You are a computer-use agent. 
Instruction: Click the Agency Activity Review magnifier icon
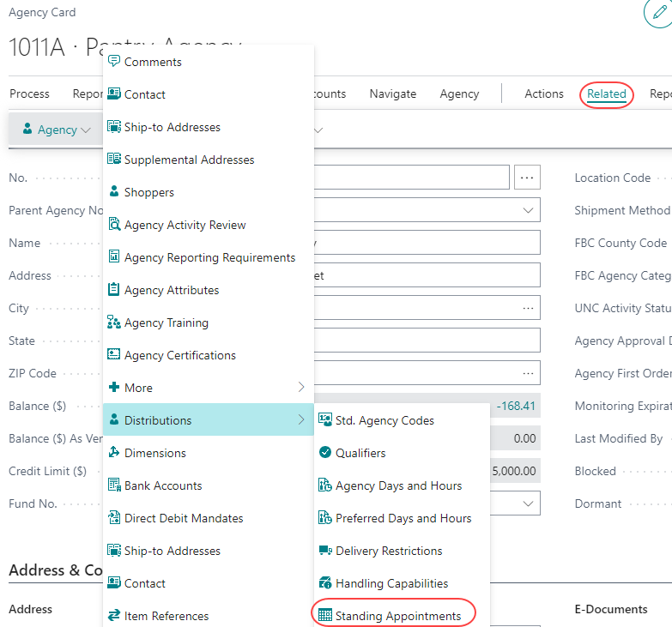coord(113,225)
